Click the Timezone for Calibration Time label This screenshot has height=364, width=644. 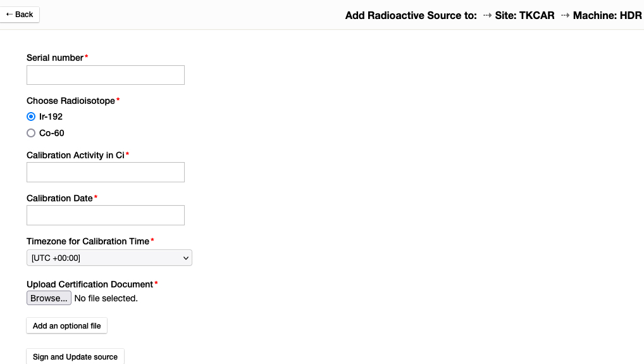[x=88, y=241]
